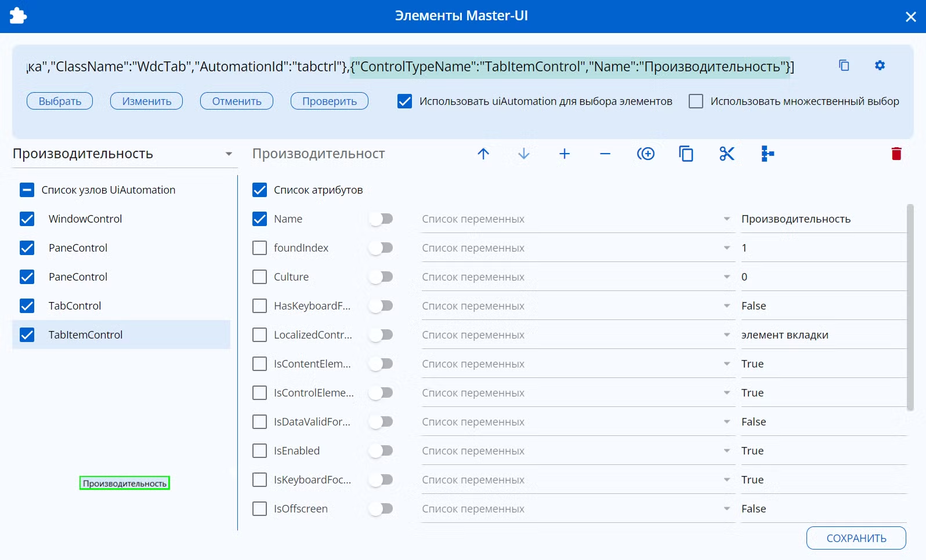This screenshot has height=560, width=926.
Task: Open variable list dropdown for LocalizedContr...
Action: coord(578,335)
